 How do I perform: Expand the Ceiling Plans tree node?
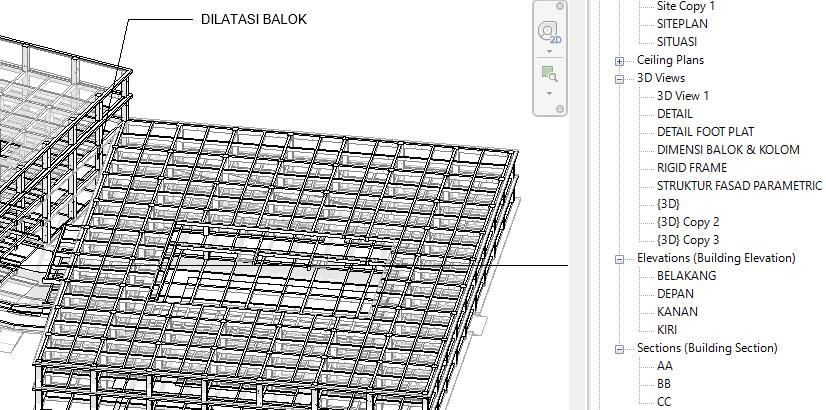pos(620,61)
